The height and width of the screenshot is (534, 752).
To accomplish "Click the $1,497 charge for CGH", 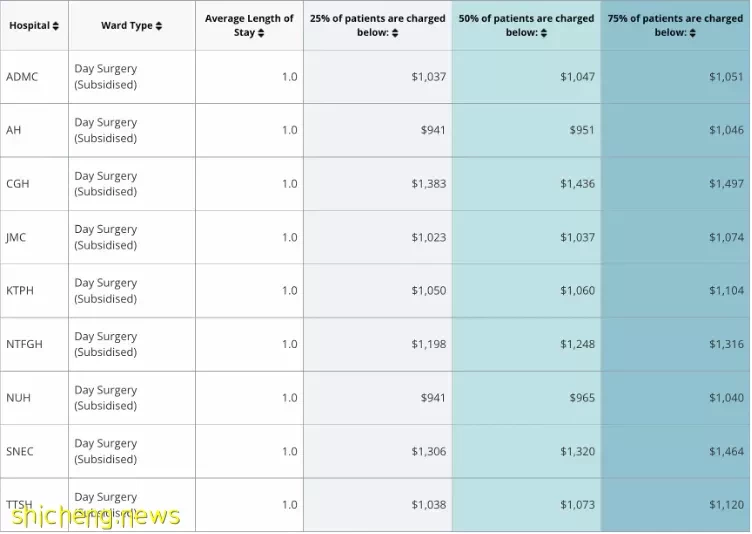I will coord(726,184).
